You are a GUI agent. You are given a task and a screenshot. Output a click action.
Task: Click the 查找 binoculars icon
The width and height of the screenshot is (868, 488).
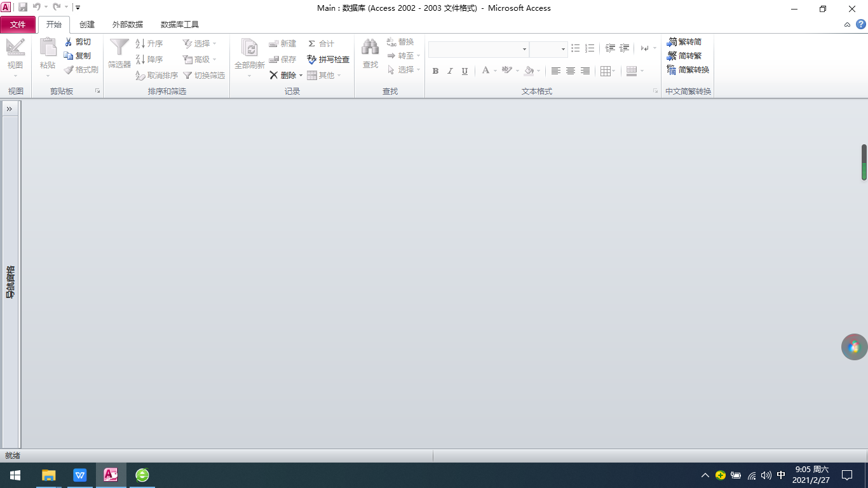pos(370,47)
